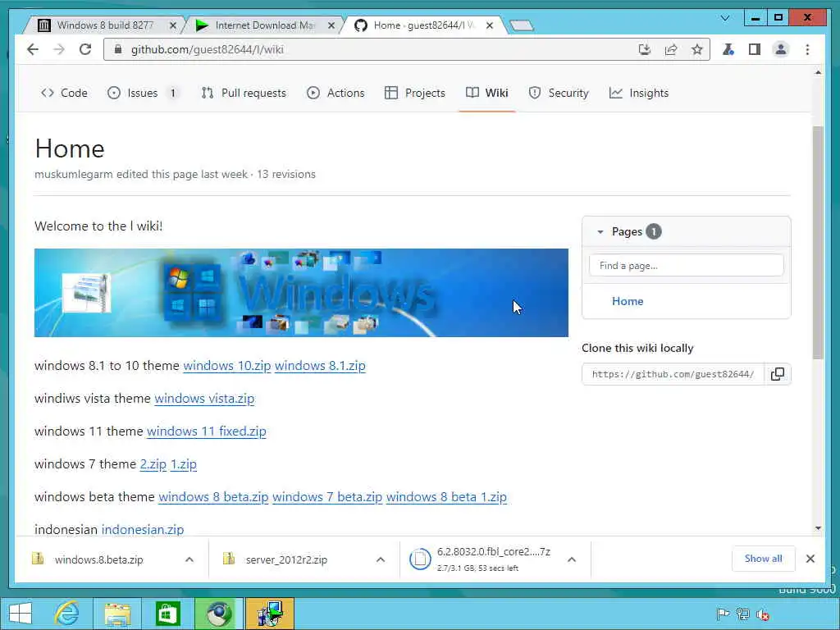Open the Actions tab
The height and width of the screenshot is (630, 840).
(x=336, y=93)
